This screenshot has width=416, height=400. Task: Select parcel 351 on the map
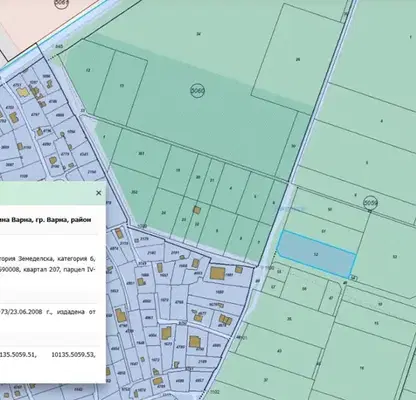pos(141,154)
